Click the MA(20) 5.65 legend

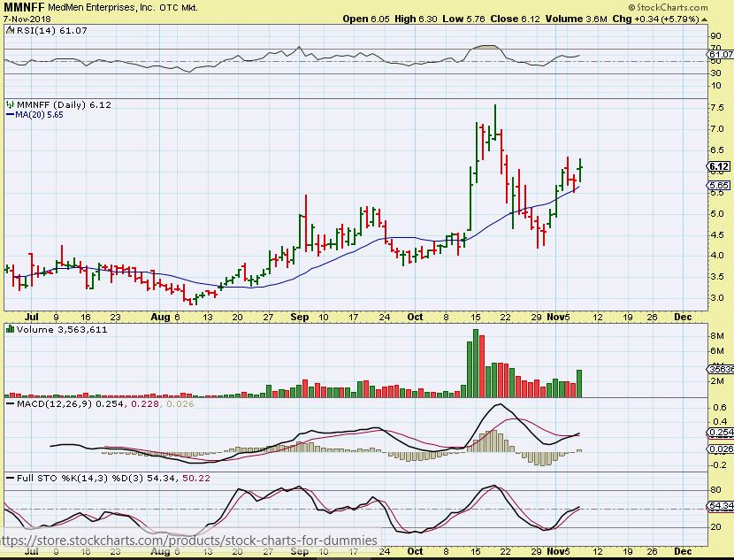(35, 115)
